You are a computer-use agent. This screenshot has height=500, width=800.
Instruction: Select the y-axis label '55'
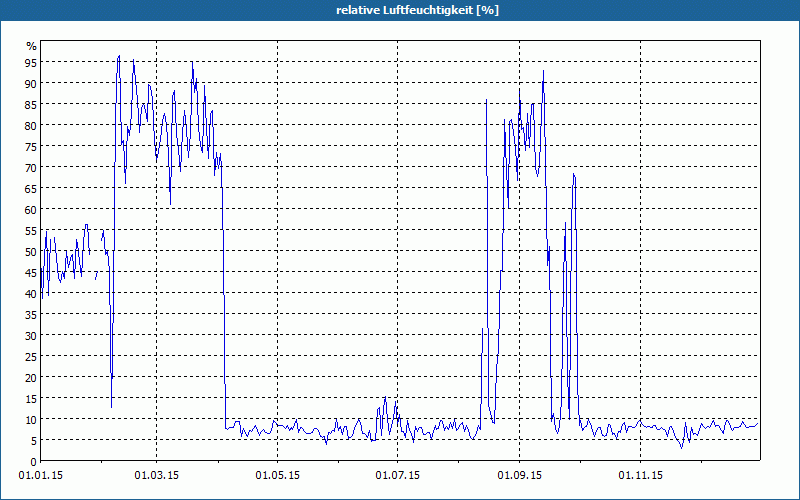31,231
